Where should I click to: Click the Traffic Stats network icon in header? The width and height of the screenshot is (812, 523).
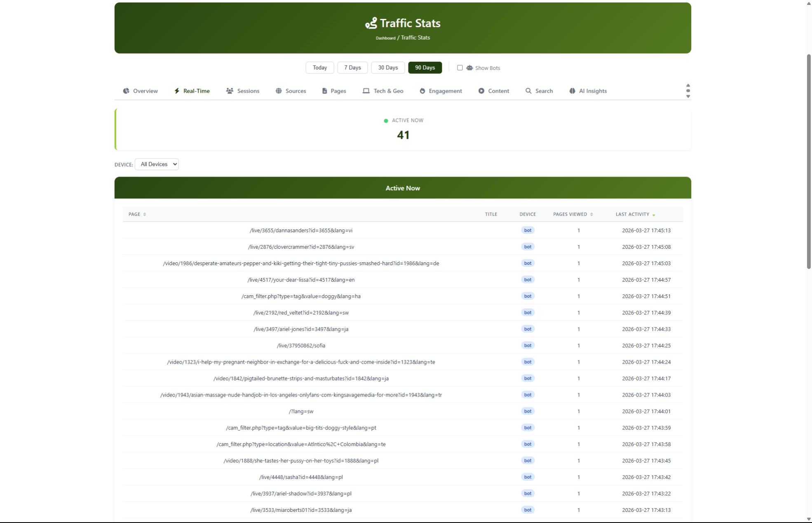[x=371, y=23]
